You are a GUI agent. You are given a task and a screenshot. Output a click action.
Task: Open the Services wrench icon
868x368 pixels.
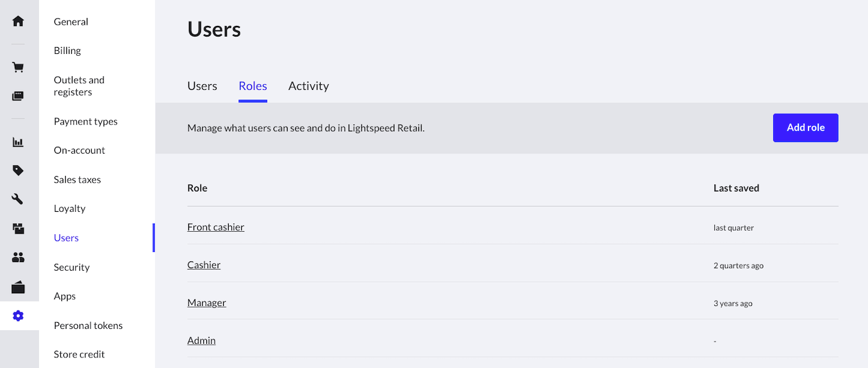19,199
